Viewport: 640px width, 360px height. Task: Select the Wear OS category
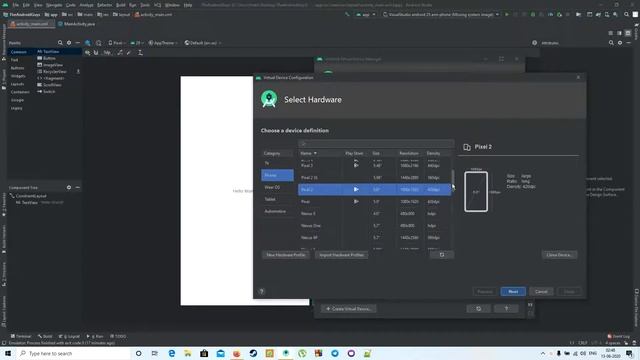pos(277,187)
